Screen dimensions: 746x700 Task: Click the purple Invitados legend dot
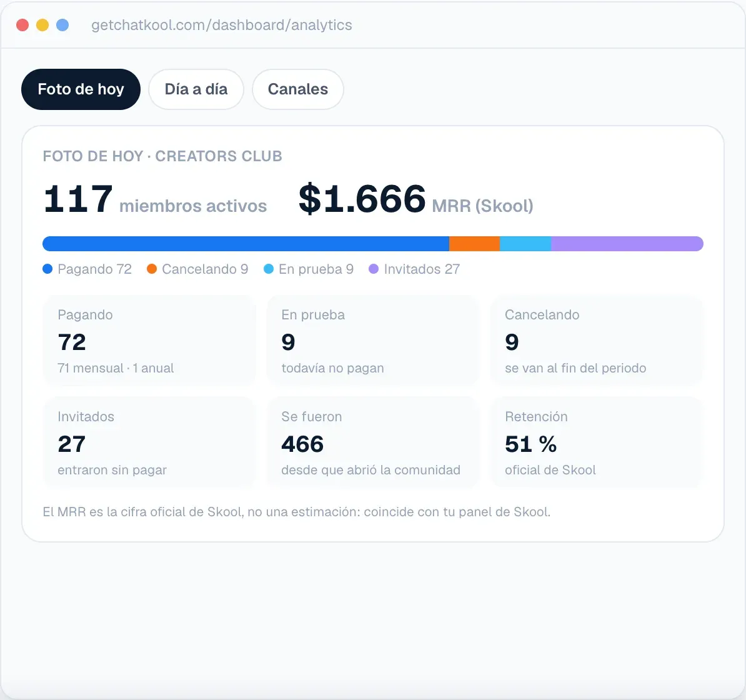[374, 269]
